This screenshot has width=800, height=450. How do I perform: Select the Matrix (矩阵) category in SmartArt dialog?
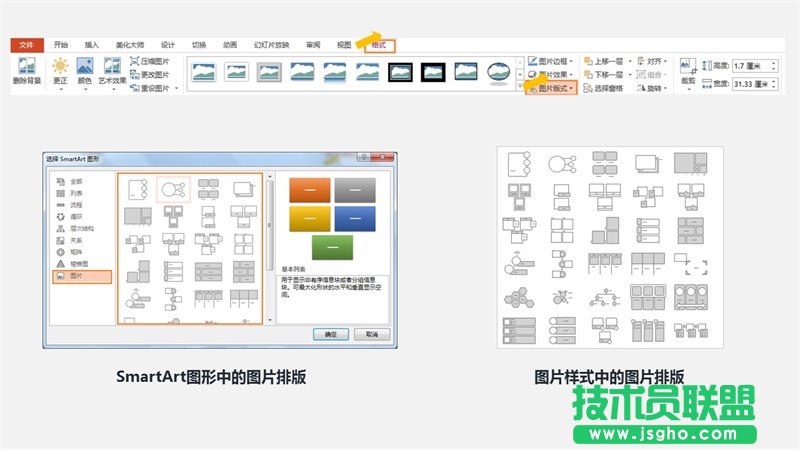[x=69, y=252]
